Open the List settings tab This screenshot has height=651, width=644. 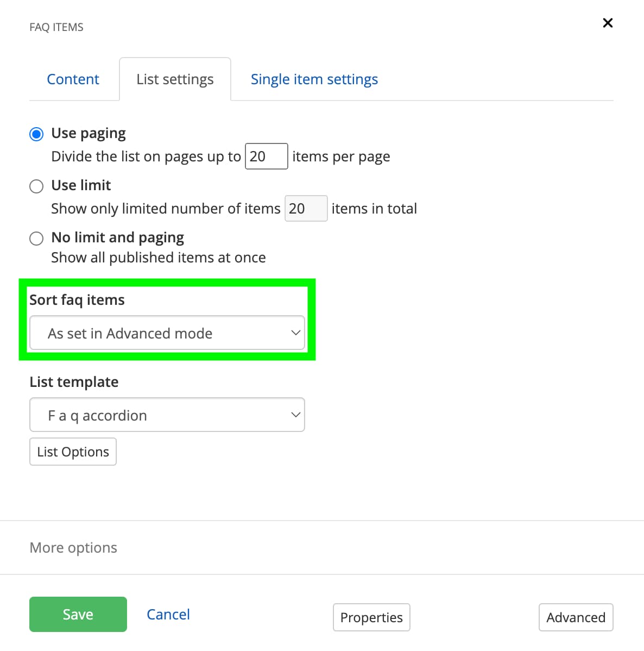tap(175, 79)
